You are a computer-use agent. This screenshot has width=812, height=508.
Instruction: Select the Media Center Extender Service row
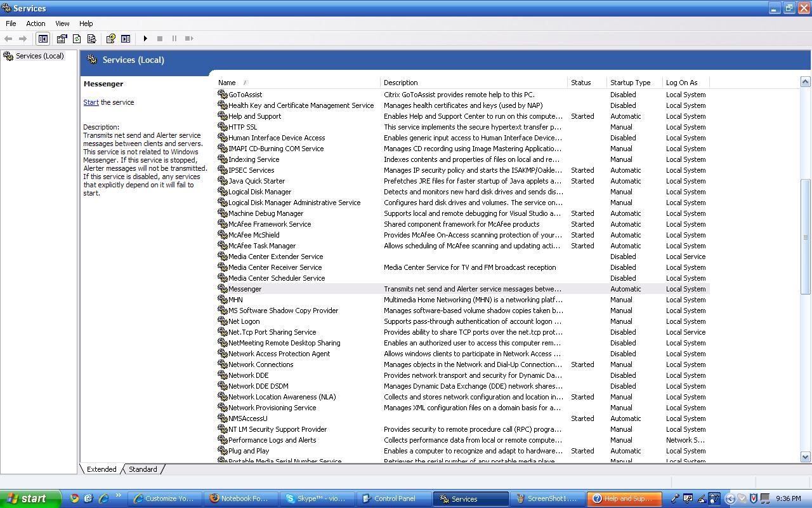click(462, 256)
